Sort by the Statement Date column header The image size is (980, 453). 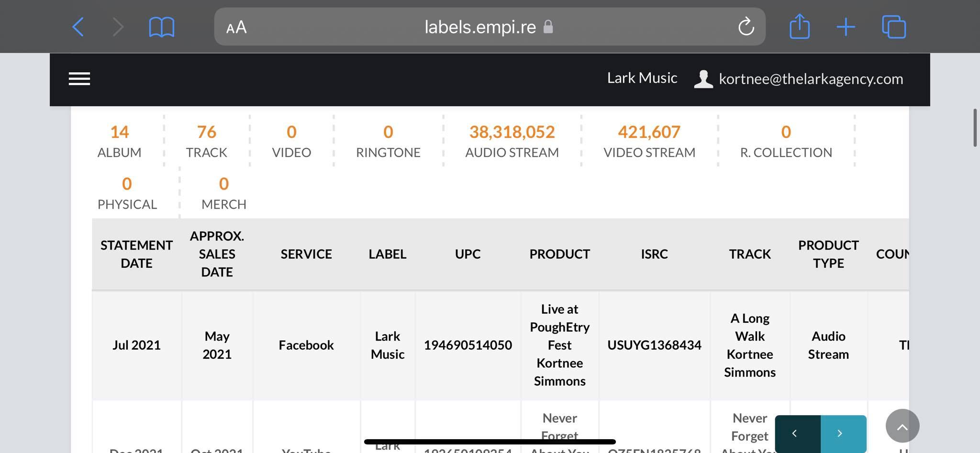pyautogui.click(x=136, y=254)
